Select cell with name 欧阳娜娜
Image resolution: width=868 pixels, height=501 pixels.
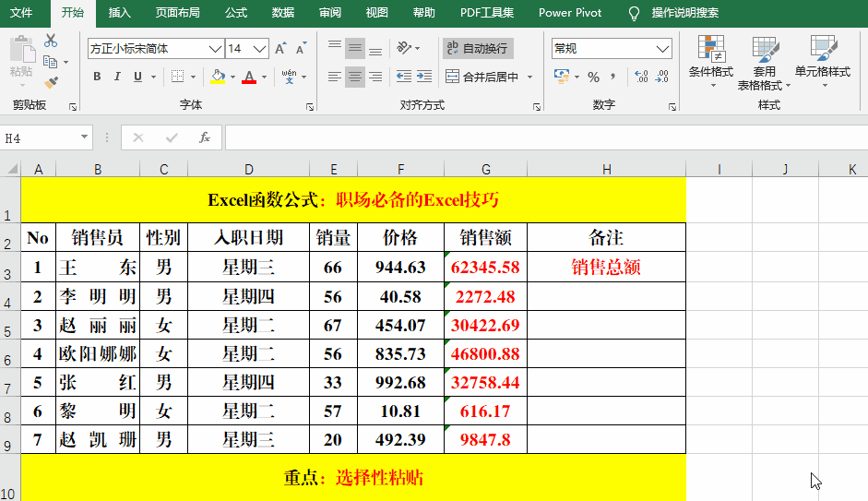click(x=98, y=353)
